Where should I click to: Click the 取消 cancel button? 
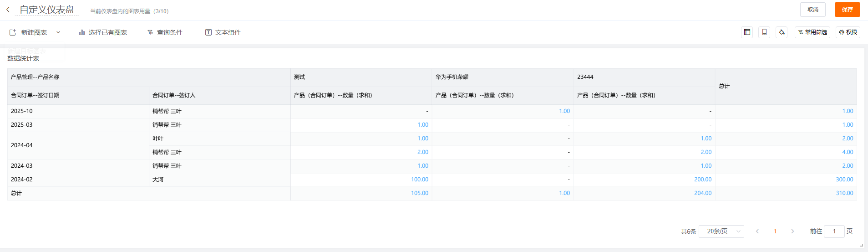pyautogui.click(x=812, y=10)
